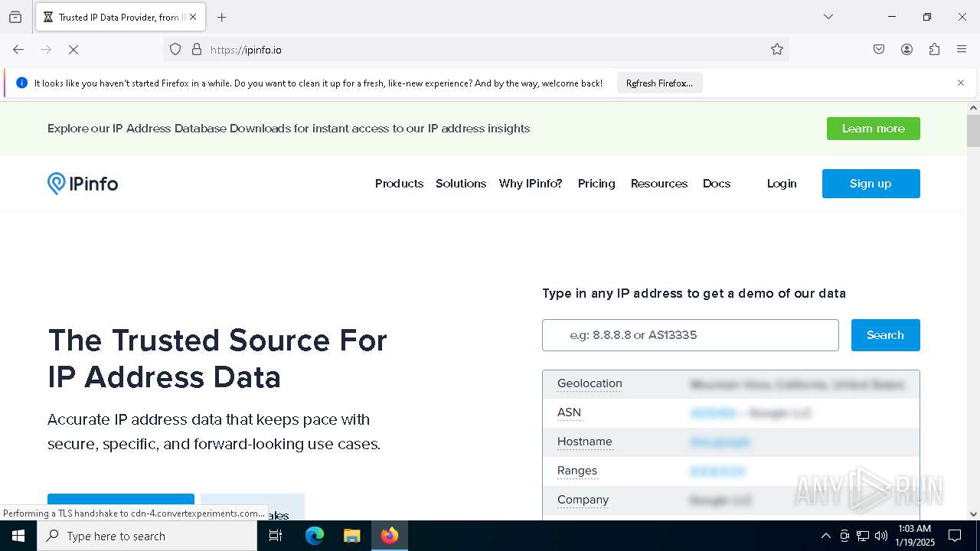Screen dimensions: 980x551
Task: Open tracking protection shield icon
Action: [x=175, y=50]
